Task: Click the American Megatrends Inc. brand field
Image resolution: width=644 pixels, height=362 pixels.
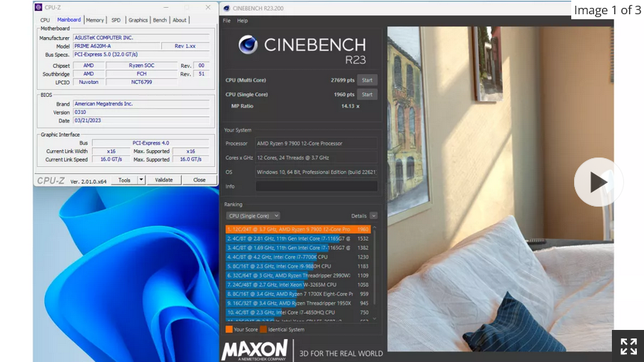Action: pos(141,104)
